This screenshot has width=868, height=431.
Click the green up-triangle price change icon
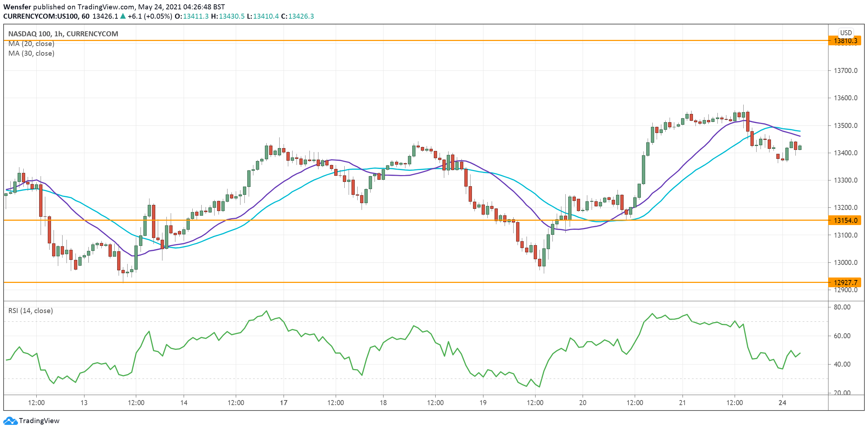(123, 16)
